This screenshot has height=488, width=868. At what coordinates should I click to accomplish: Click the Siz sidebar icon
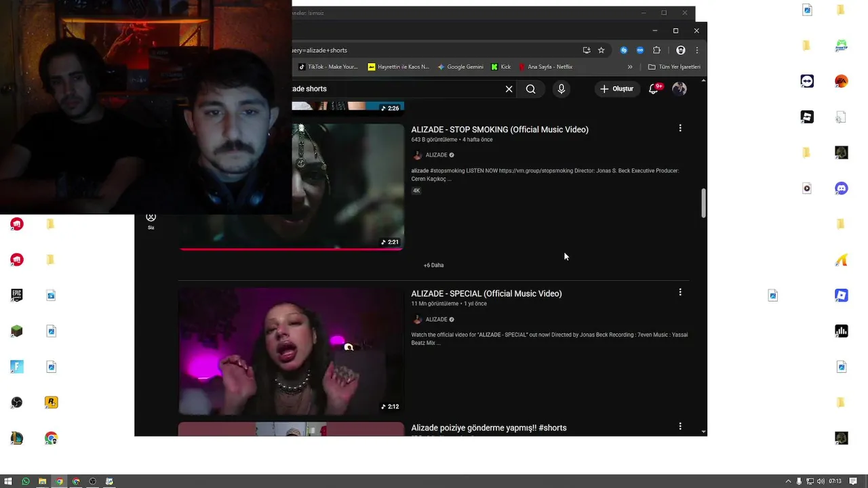(x=151, y=220)
